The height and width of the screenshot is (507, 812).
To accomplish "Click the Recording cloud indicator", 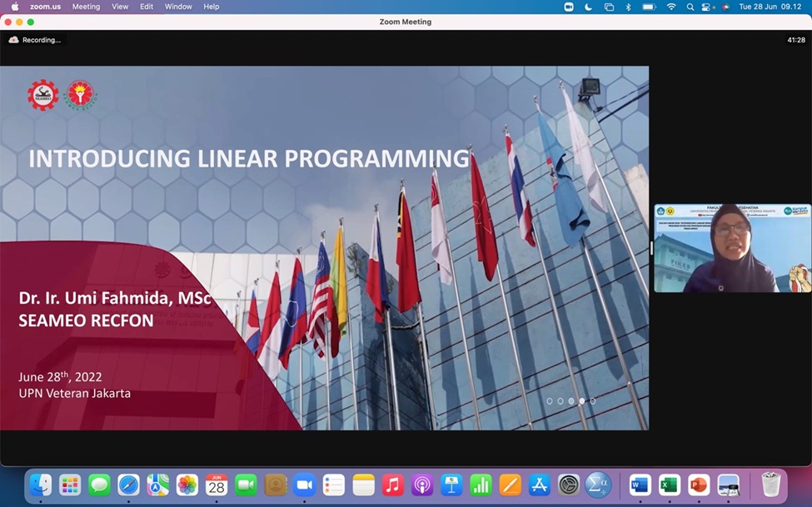I will tap(14, 40).
